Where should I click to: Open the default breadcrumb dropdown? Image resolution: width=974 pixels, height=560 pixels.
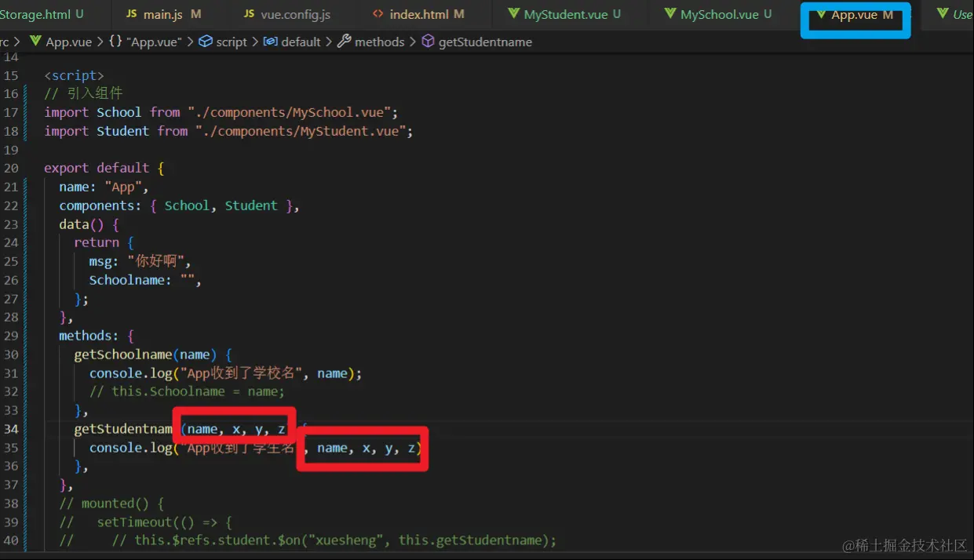coord(301,42)
